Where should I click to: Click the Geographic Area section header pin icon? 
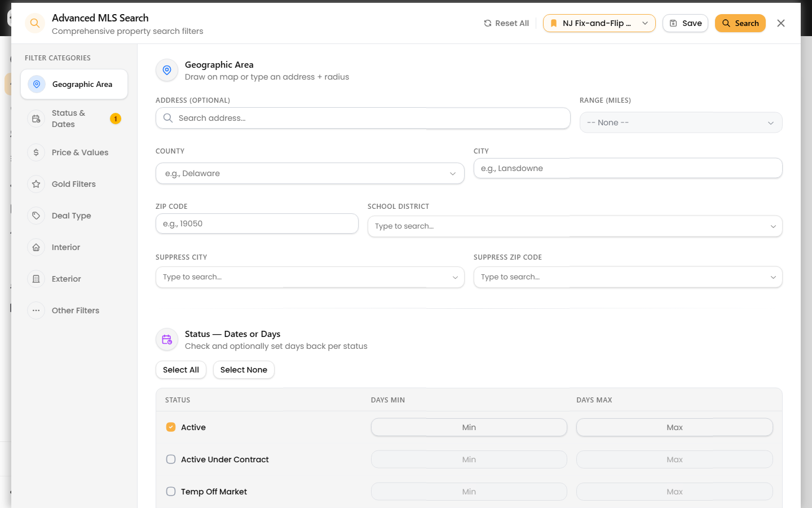click(x=167, y=70)
